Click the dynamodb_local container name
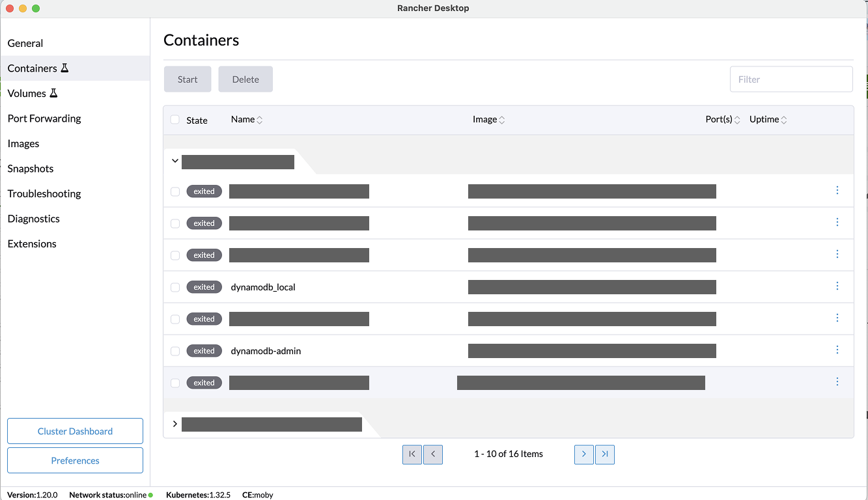Viewport: 868px width, 500px height. coord(263,287)
